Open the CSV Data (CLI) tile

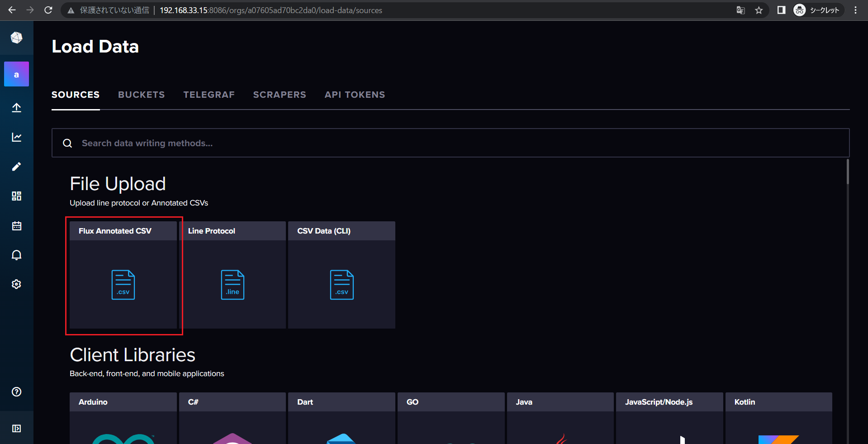pyautogui.click(x=342, y=275)
